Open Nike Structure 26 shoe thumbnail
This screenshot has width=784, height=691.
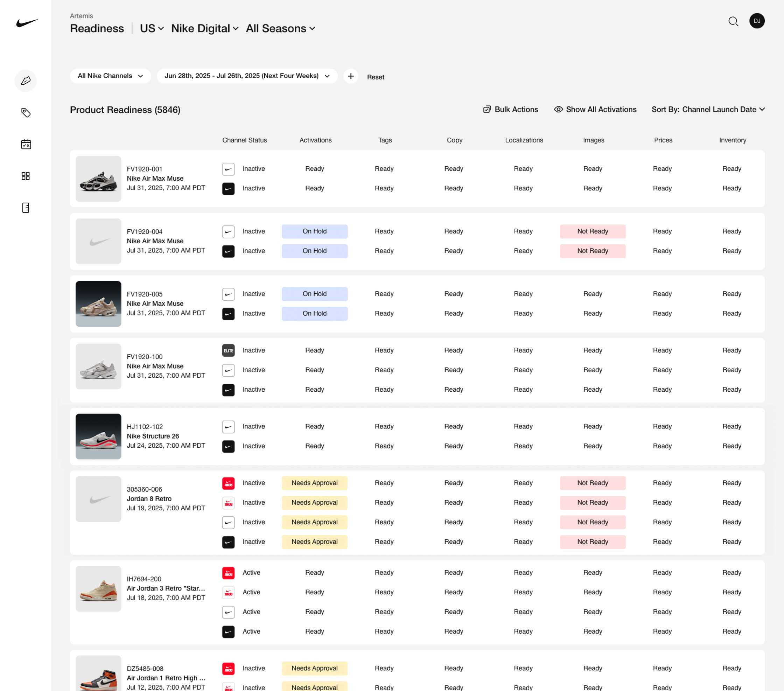tap(98, 436)
